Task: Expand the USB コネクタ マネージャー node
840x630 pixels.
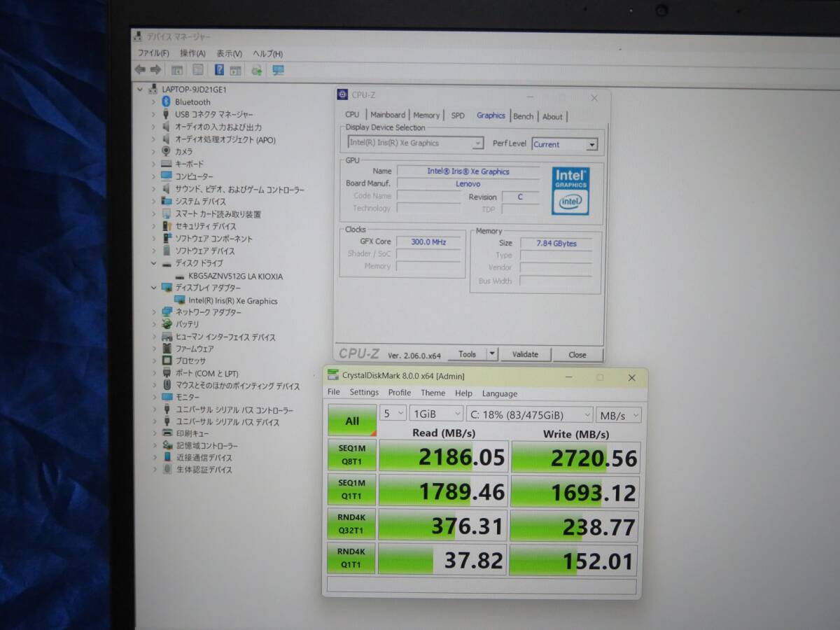Action: (154, 114)
